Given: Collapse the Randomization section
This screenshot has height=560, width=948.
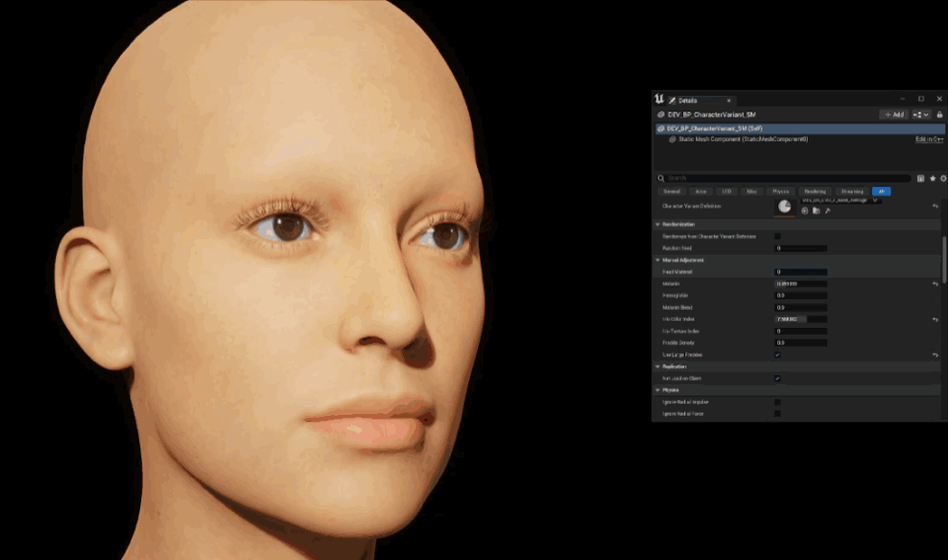Looking at the screenshot, I should [x=658, y=224].
